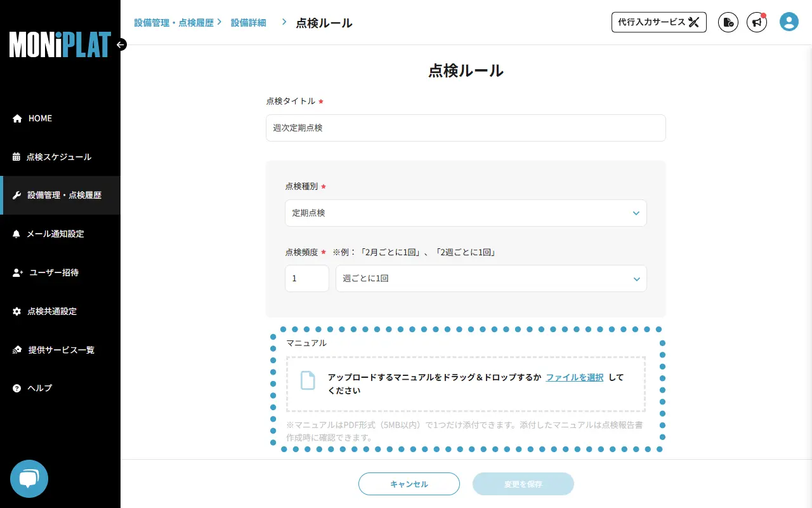Expand the document icon inside the upload area
Viewport: 812px width, 508px height.
click(308, 380)
